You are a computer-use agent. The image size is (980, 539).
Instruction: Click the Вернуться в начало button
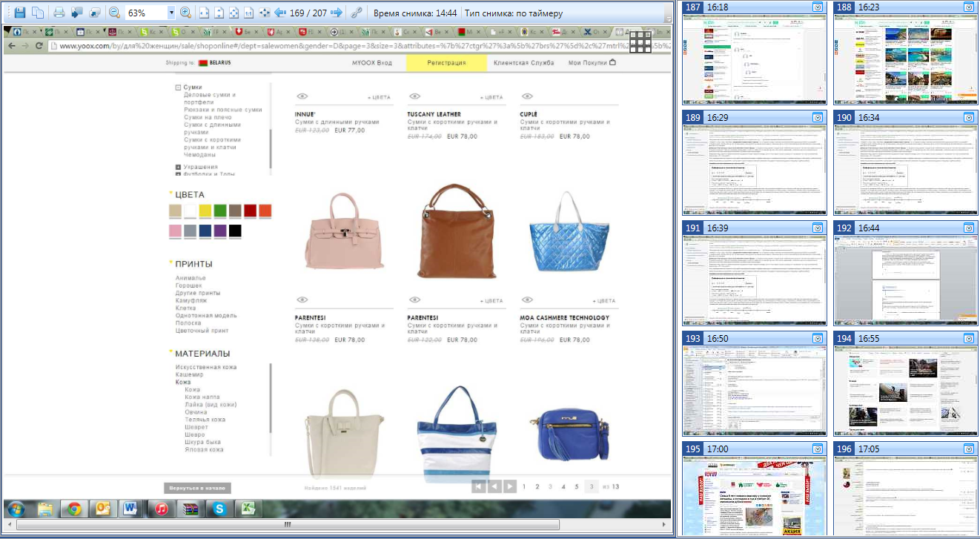pos(197,488)
